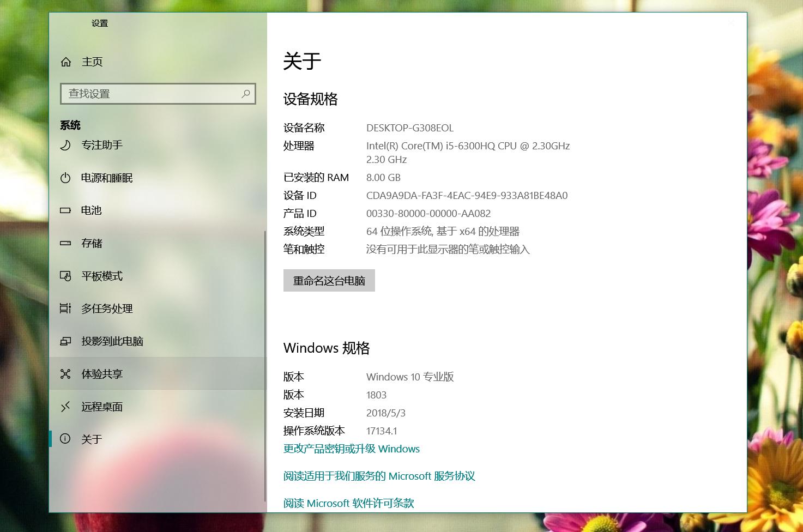This screenshot has width=803, height=532.
Task: Click the 体验共享 shared experiences icon
Action: pos(65,374)
